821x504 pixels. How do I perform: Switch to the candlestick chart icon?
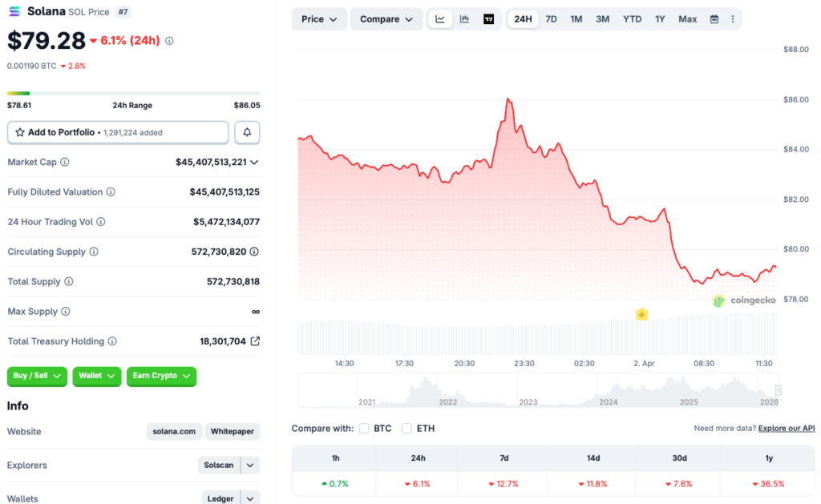click(464, 18)
